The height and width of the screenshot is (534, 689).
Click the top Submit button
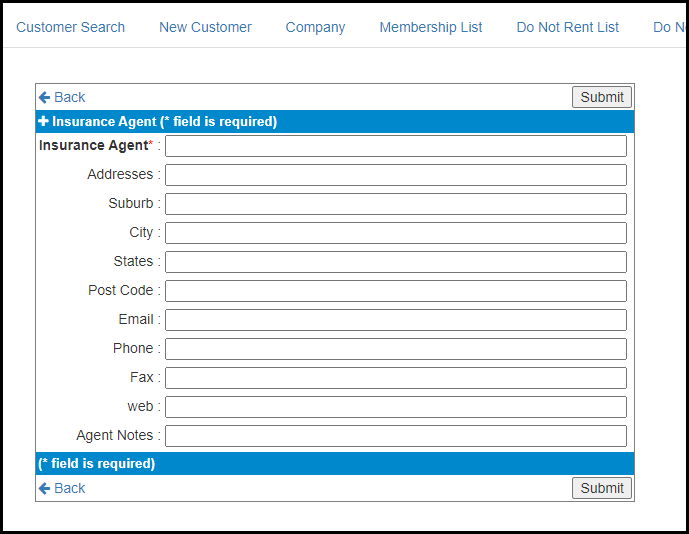coord(602,97)
